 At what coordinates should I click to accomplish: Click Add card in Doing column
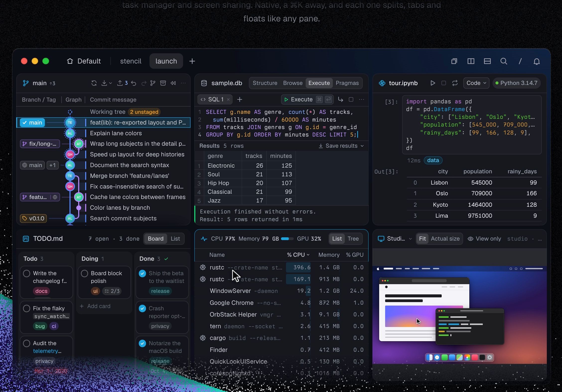(95, 306)
